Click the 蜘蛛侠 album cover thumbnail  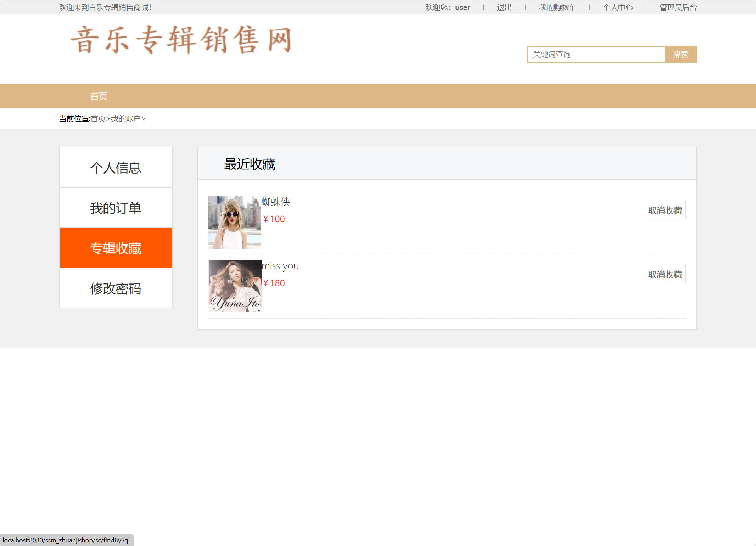pos(235,222)
